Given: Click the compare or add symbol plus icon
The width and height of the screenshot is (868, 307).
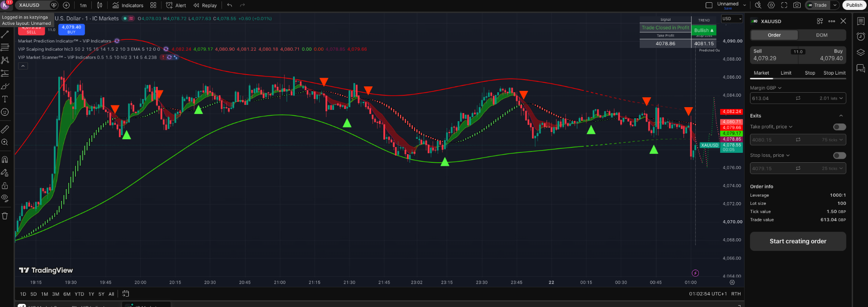Looking at the screenshot, I should [66, 5].
